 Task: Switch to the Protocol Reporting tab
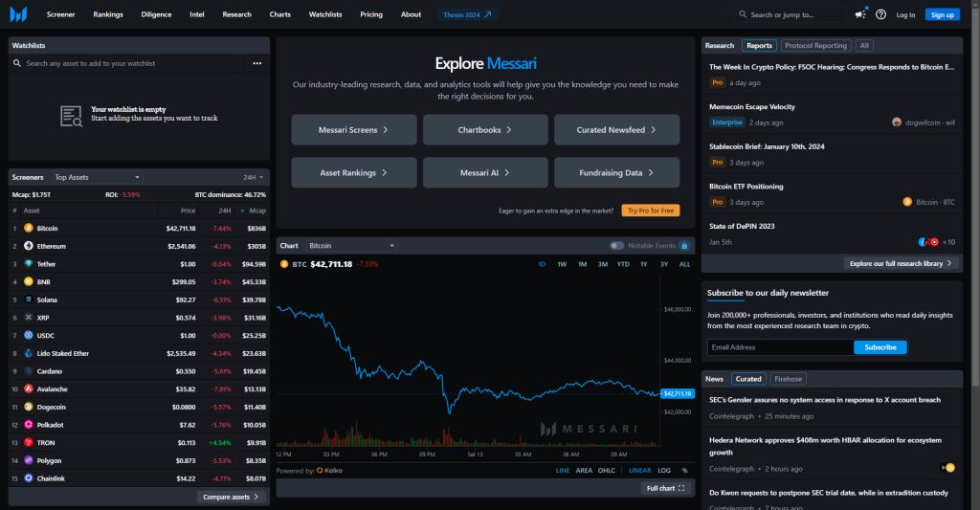815,45
